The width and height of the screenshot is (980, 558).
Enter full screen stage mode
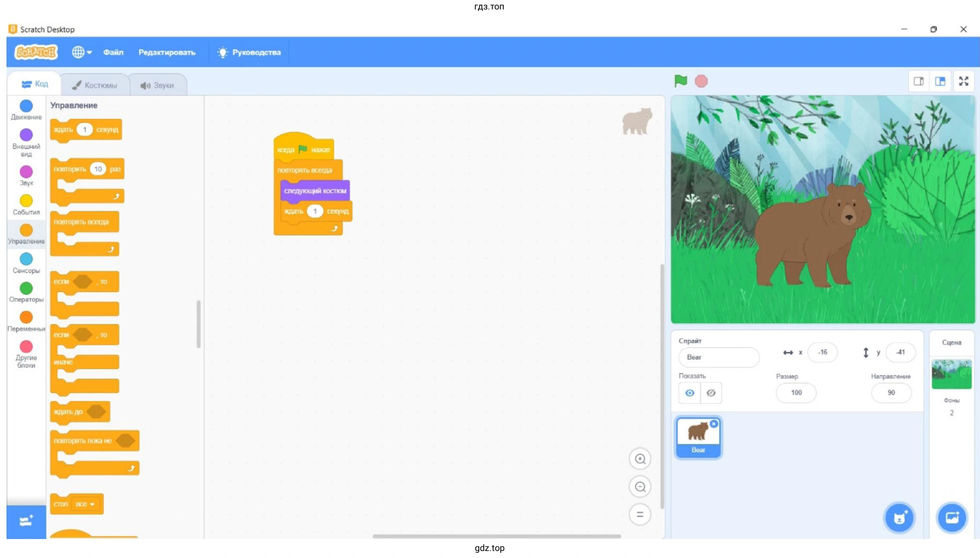[x=964, y=81]
